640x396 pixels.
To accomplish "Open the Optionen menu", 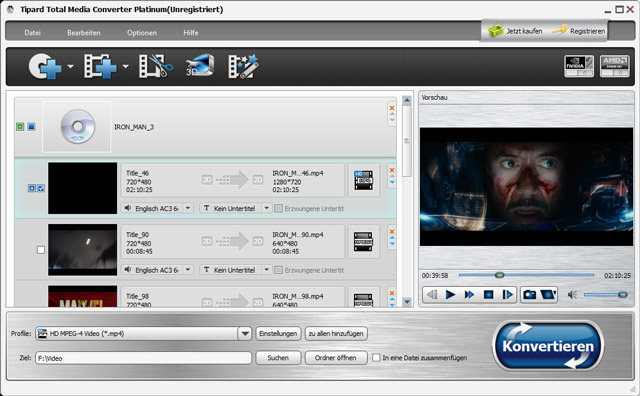I will pyautogui.click(x=142, y=33).
